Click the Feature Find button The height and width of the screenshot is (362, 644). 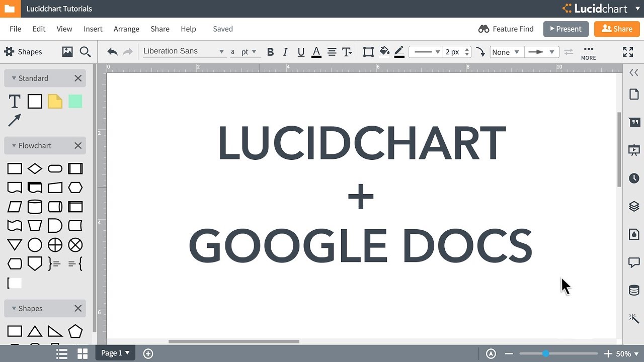[506, 29]
